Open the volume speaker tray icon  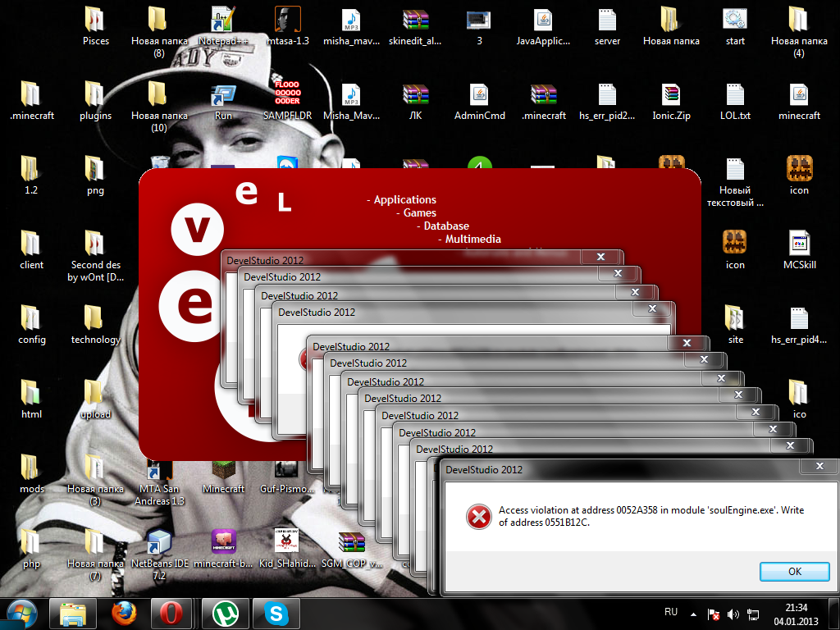pyautogui.click(x=733, y=614)
